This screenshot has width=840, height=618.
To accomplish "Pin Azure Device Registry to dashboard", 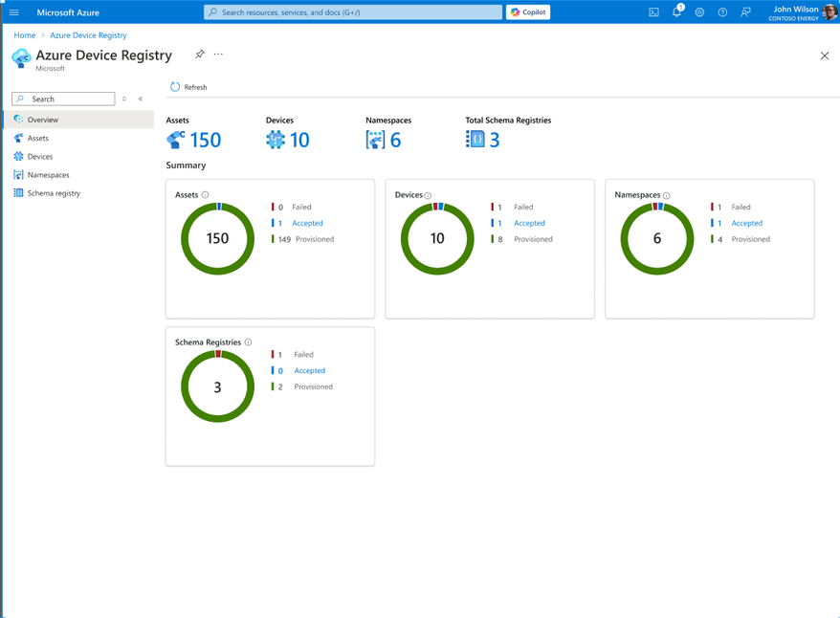I will click(x=199, y=55).
